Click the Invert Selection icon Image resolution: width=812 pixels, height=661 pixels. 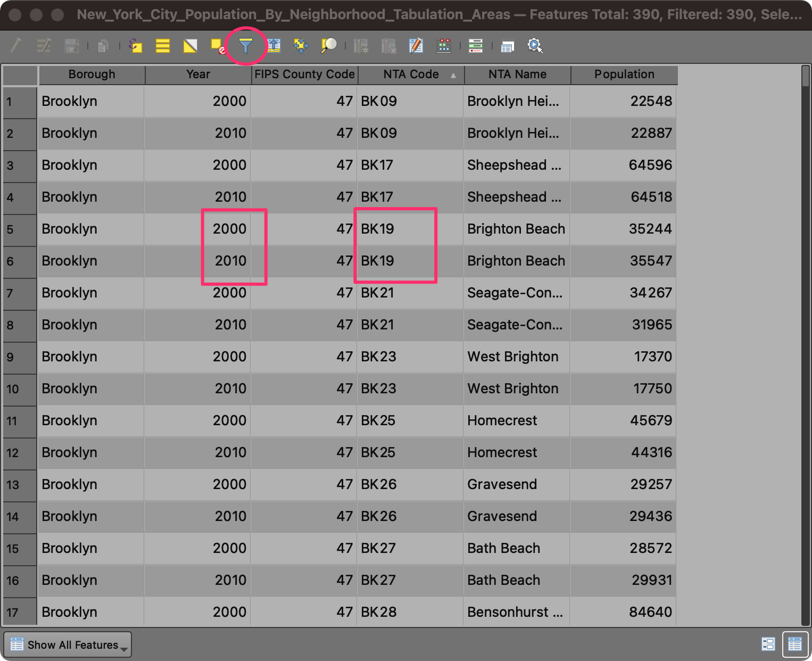click(190, 46)
